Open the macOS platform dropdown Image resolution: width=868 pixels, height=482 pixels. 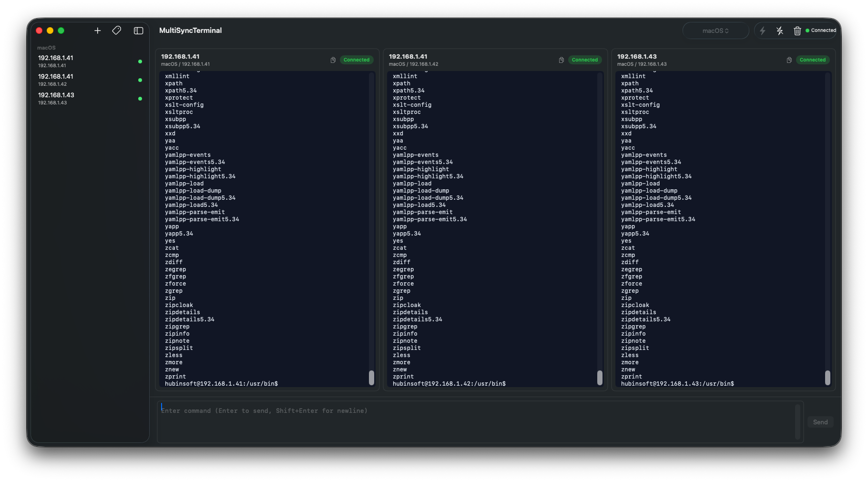pos(715,30)
